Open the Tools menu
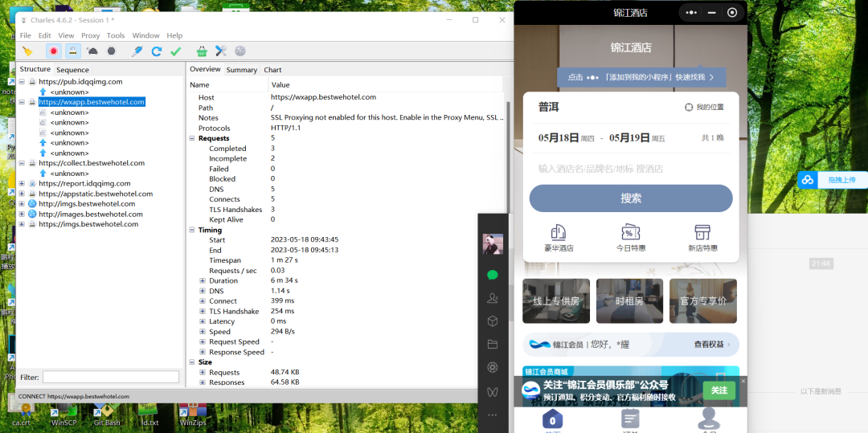 point(116,35)
